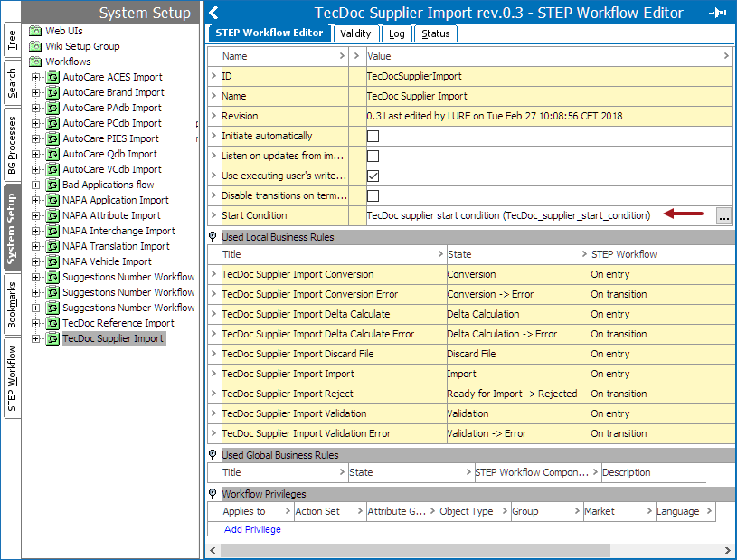Screen dimensions: 737x560
Task: Click the Action Set column header
Action: tap(329, 511)
